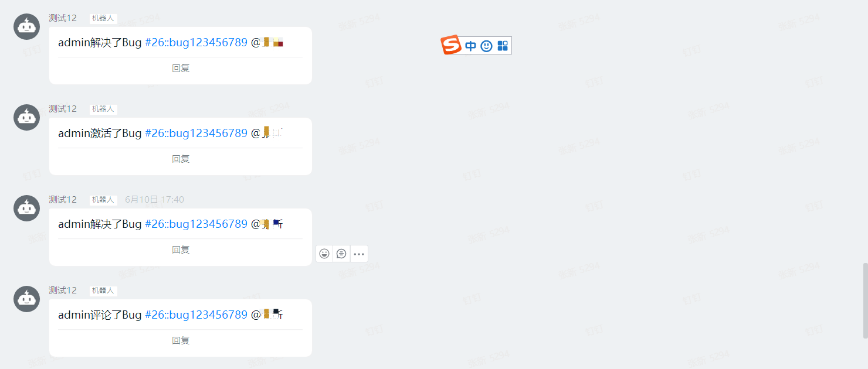
Task: Click 回复 under the admin激活了Bug message
Action: 181,159
